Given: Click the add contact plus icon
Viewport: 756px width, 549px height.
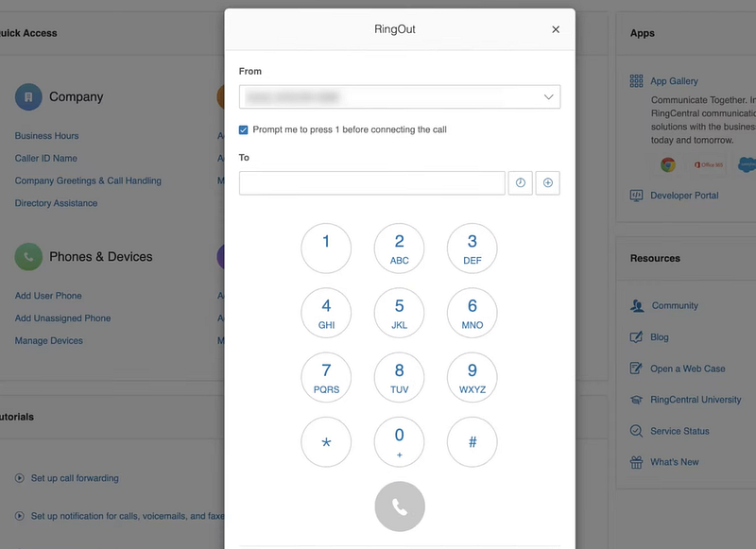Looking at the screenshot, I should (548, 183).
